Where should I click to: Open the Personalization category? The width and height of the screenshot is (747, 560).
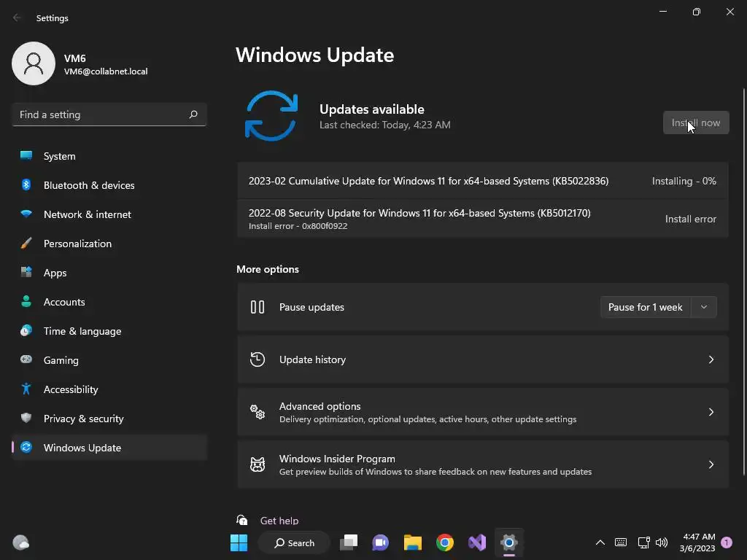click(x=109, y=244)
